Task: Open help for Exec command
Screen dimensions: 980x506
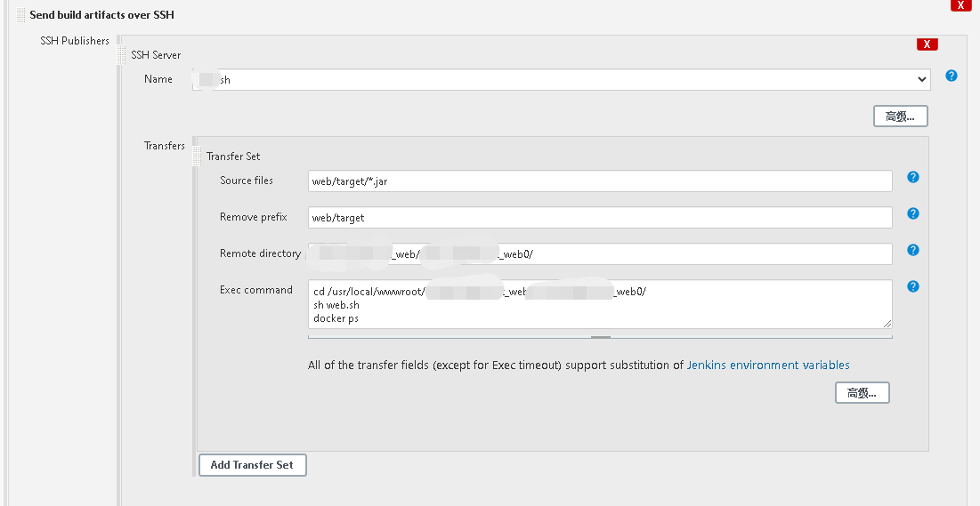Action: coord(912,287)
